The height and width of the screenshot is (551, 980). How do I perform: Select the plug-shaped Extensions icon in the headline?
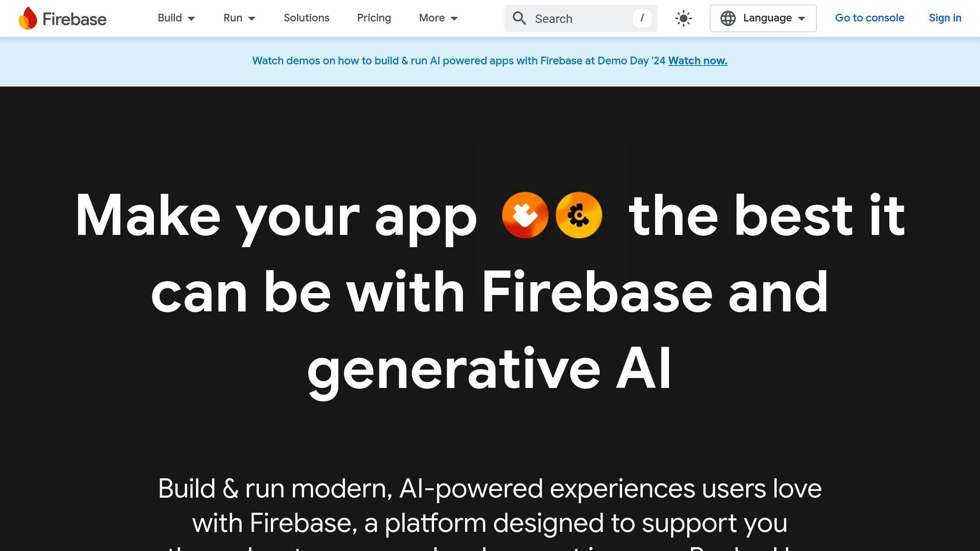[525, 215]
